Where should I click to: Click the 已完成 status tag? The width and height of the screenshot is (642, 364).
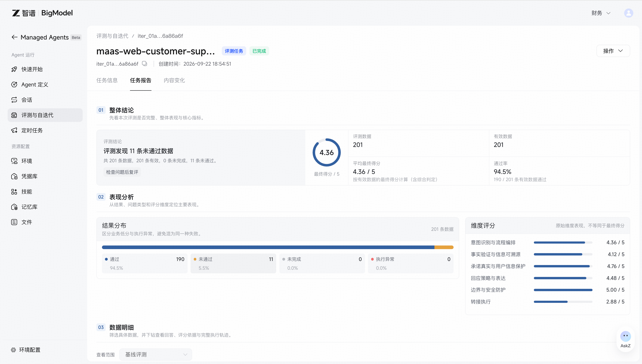point(259,51)
